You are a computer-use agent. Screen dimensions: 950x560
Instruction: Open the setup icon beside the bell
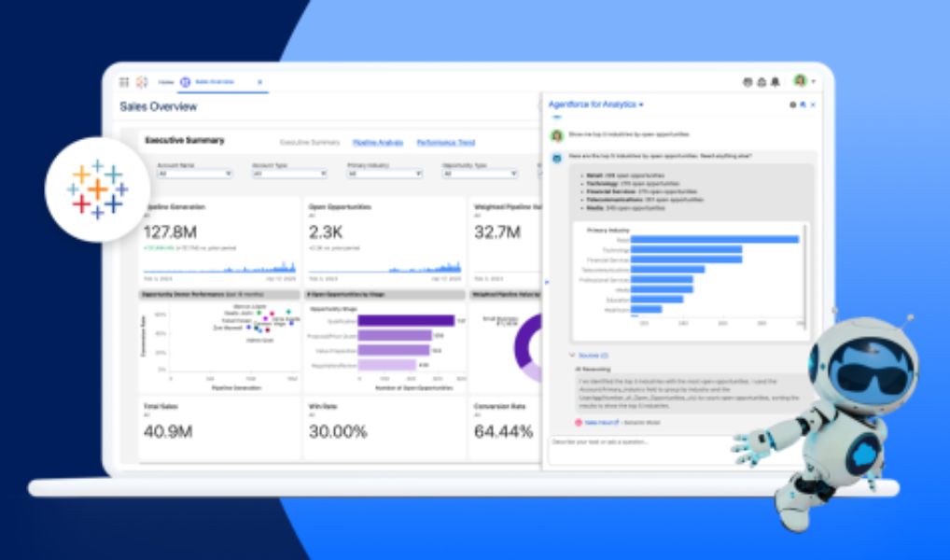click(761, 82)
